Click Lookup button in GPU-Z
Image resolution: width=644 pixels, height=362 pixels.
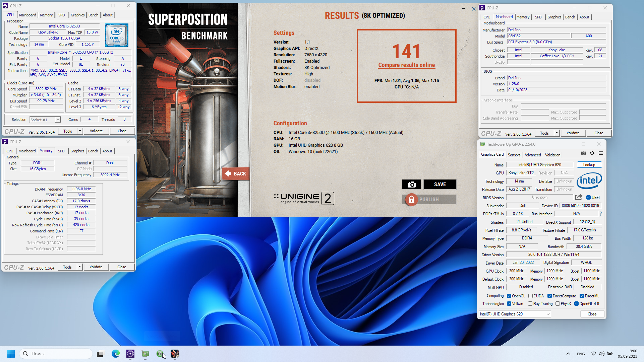point(589,165)
